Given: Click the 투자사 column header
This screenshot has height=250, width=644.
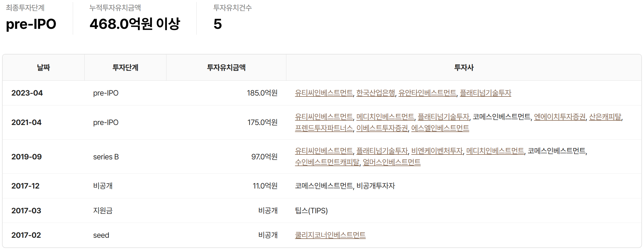Looking at the screenshot, I should tap(464, 68).
